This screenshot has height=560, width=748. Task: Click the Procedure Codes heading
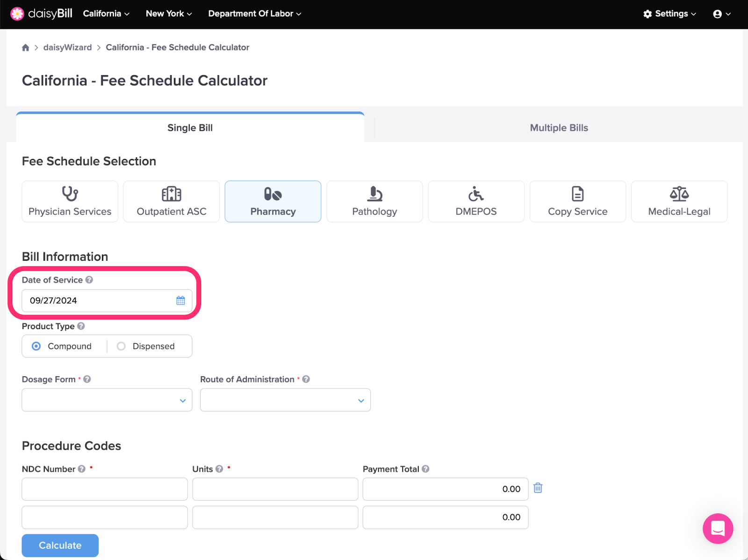click(x=72, y=446)
